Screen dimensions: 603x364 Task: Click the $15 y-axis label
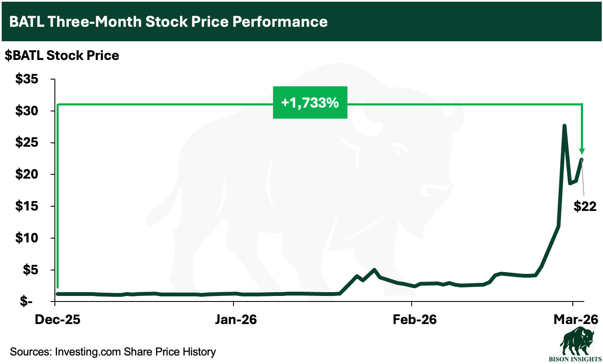click(x=27, y=206)
